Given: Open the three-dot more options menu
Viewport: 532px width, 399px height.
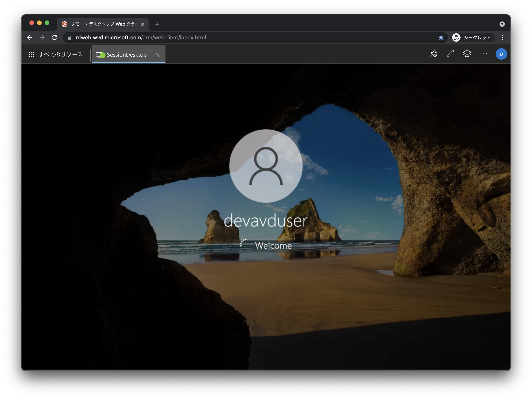Looking at the screenshot, I should click(x=484, y=53).
